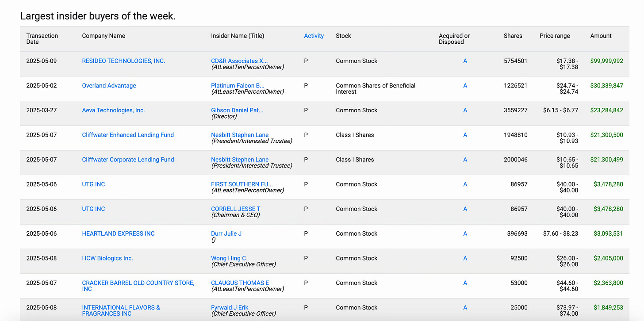Click the 'A' link in Aeva Technologies row
This screenshot has height=321, width=644.
465,111
